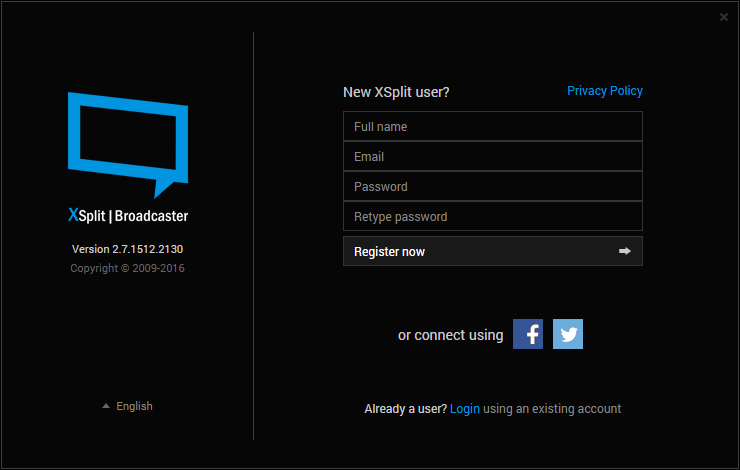
Task: Click the or connect using text
Action: tap(450, 335)
